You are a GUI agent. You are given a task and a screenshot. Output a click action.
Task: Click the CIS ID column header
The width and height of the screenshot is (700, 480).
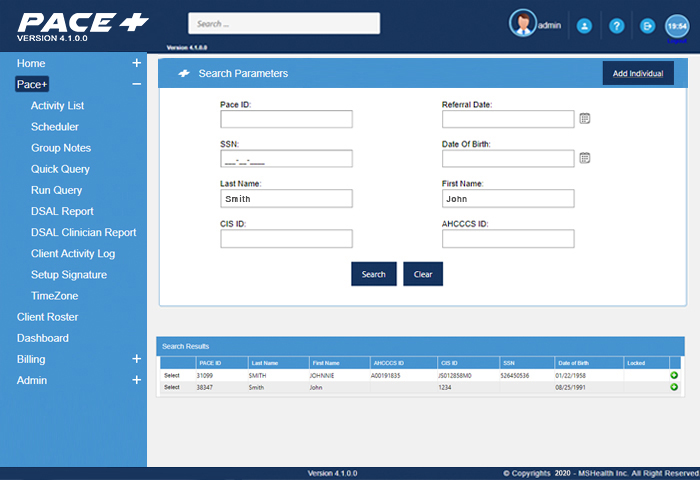tap(449, 363)
